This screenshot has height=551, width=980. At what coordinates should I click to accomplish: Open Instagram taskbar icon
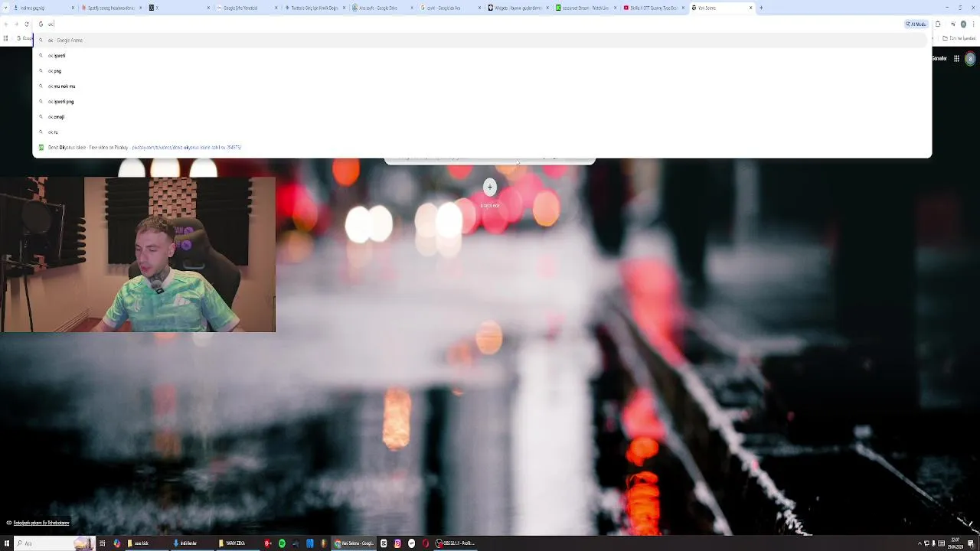(397, 543)
